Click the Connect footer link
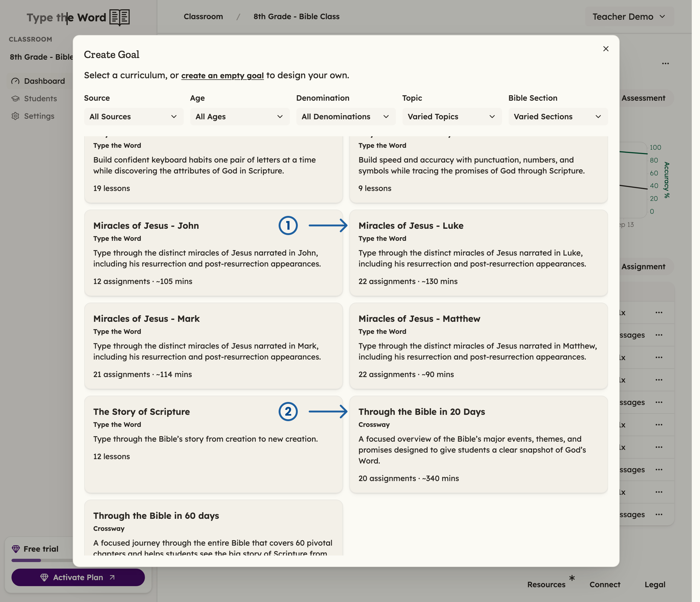 tap(605, 584)
